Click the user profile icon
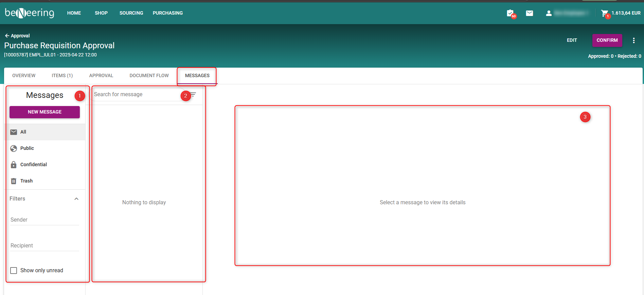This screenshot has height=295, width=644. [x=549, y=13]
